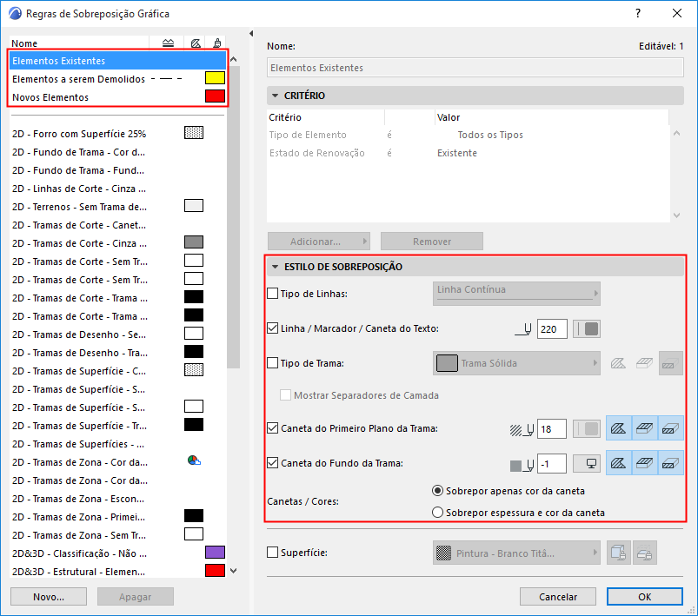Select Sobrepor espessura e cor da caneta
Screen dimensions: 698x616
point(519,513)
